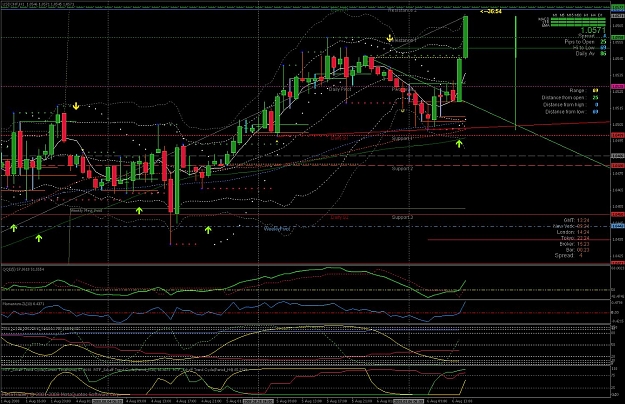The width and height of the screenshot is (625, 404).
Task: Click the MTF Trend Cycle indicator label
Action: pos(124,370)
